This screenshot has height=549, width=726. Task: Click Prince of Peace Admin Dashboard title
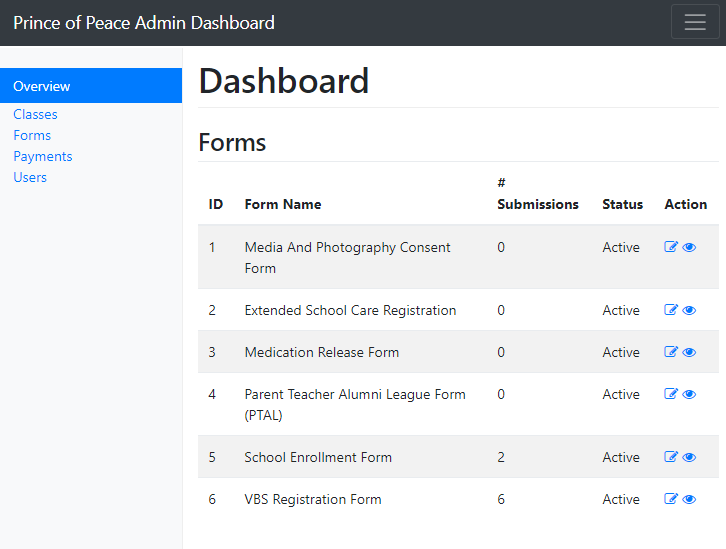pos(144,22)
